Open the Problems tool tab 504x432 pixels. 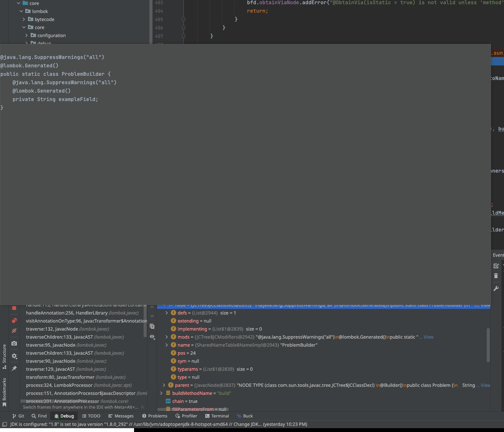click(x=155, y=416)
